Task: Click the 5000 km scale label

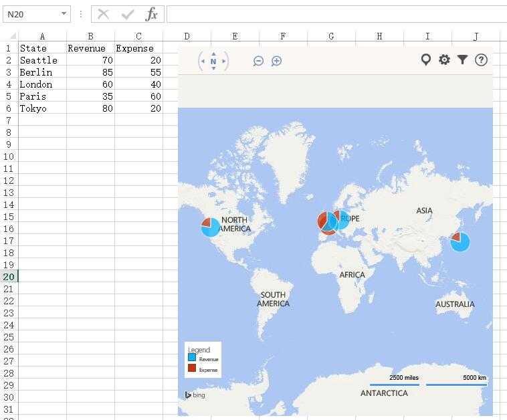Action: 474,378
